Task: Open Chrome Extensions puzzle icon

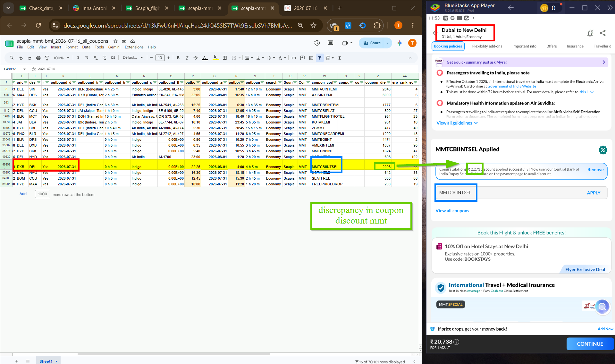Action: [x=377, y=25]
